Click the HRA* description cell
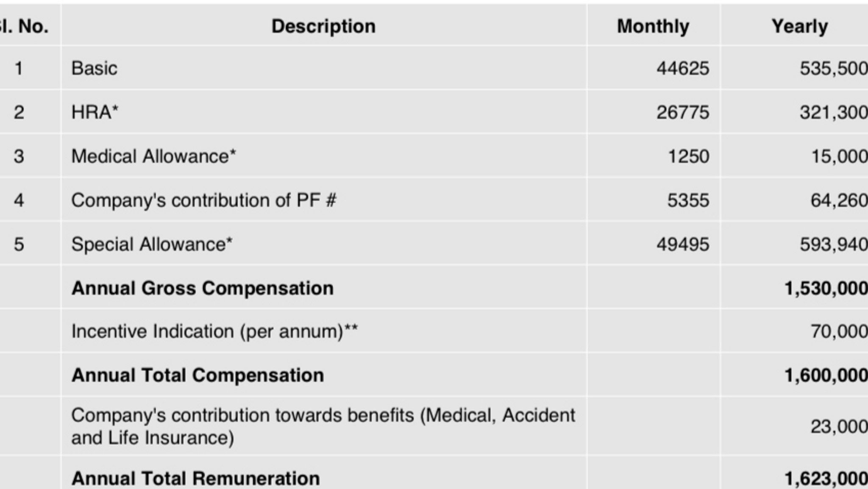 point(95,112)
